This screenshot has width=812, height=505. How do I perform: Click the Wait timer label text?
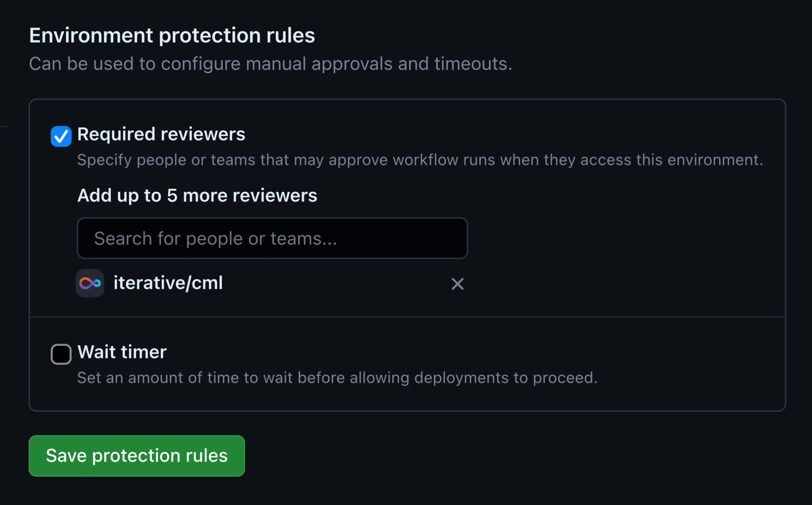point(122,352)
